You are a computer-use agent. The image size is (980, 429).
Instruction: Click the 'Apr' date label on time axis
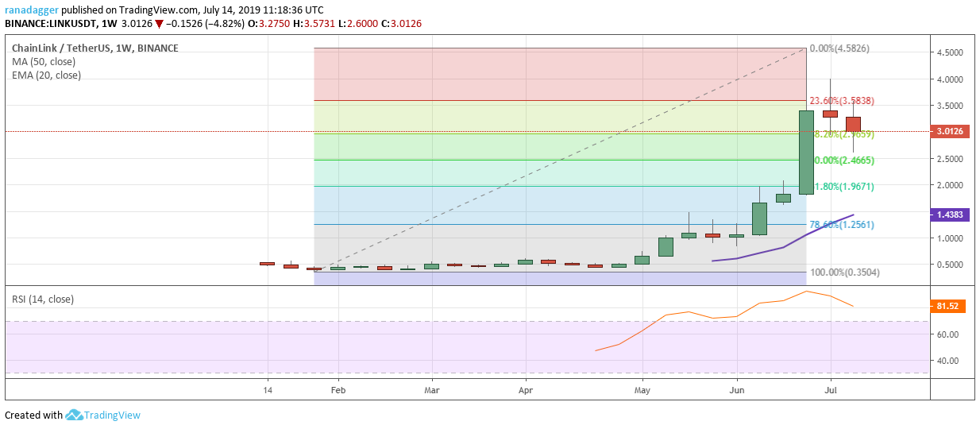point(525,391)
